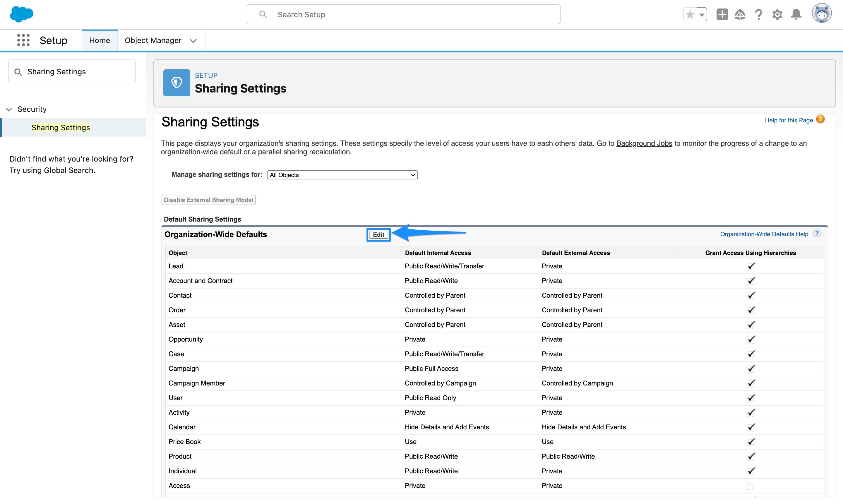Screen dimensions: 843x504
Task: Open the Background Jobs link
Action: (x=644, y=143)
